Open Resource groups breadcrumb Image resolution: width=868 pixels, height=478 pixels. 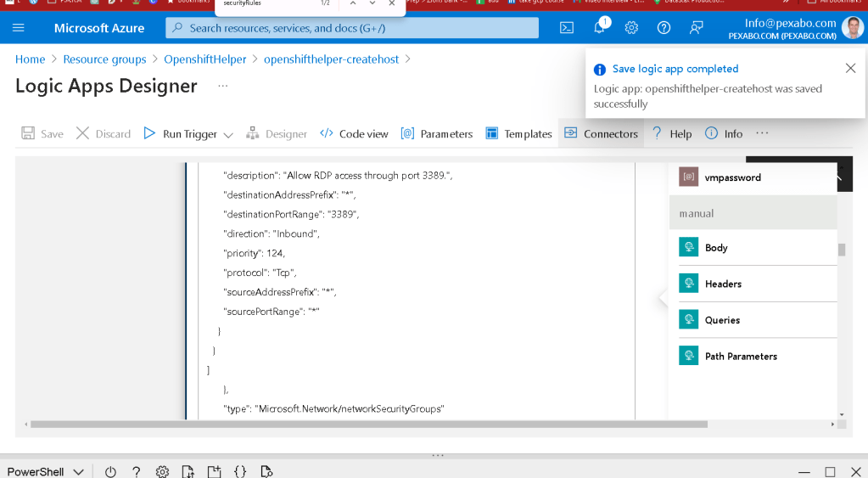[x=104, y=59]
